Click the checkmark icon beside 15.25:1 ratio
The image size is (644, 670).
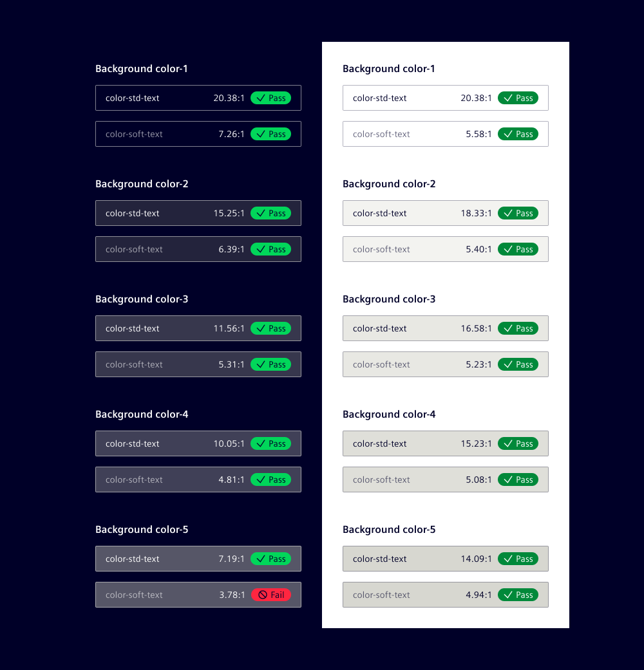[x=260, y=213]
